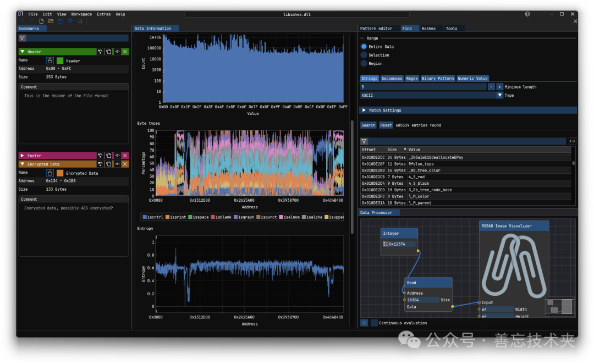Viewport: 594px width, 364px height.
Task: Toggle visibility of Encrypted Data bookmark
Action: (117, 164)
